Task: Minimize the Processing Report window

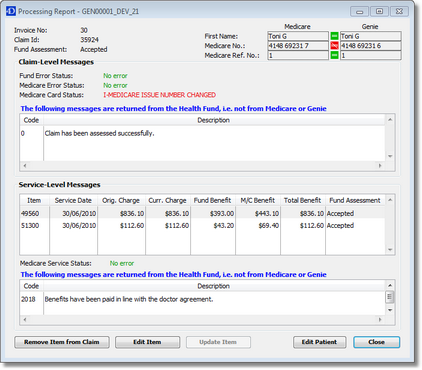Action: pyautogui.click(x=359, y=11)
